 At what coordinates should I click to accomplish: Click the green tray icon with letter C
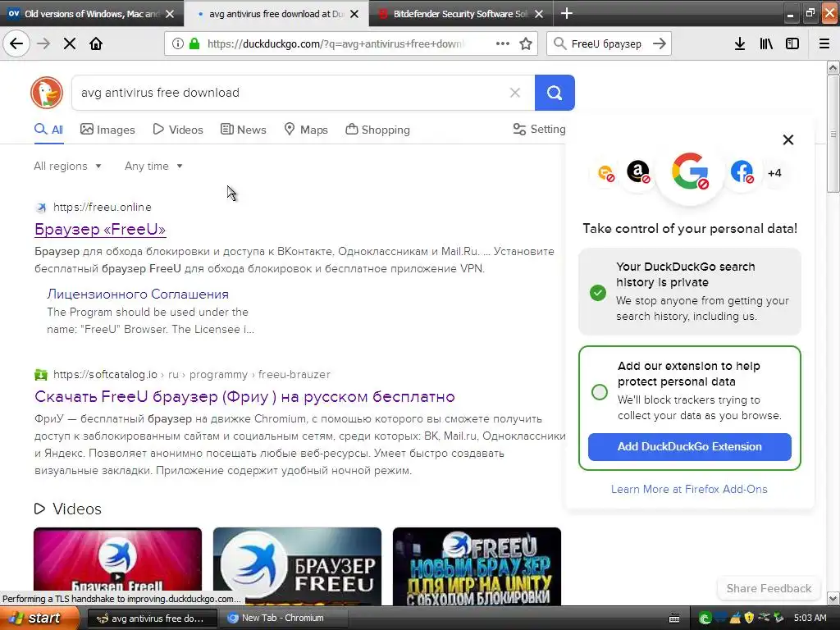point(705,619)
